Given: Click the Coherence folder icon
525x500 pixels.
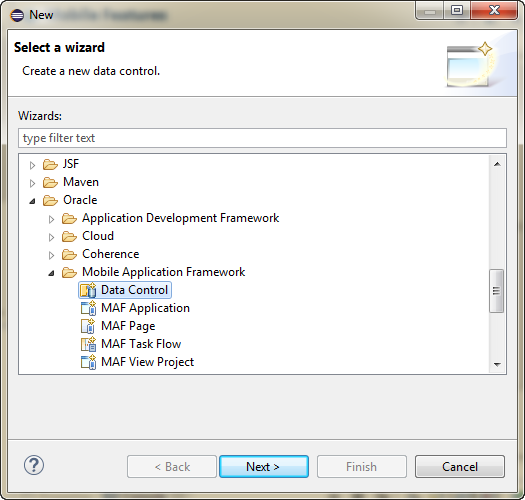Looking at the screenshot, I should 69,255.
